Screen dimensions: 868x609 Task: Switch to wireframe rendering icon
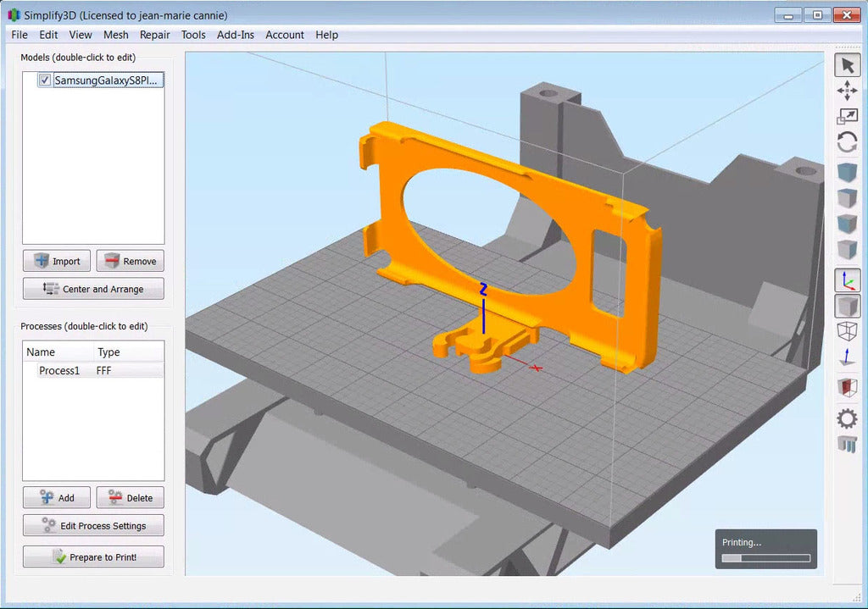tap(847, 331)
